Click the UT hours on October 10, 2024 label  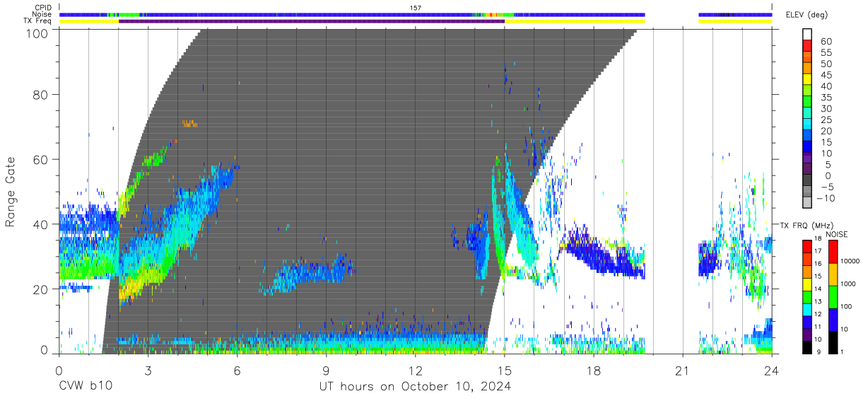pos(415,386)
